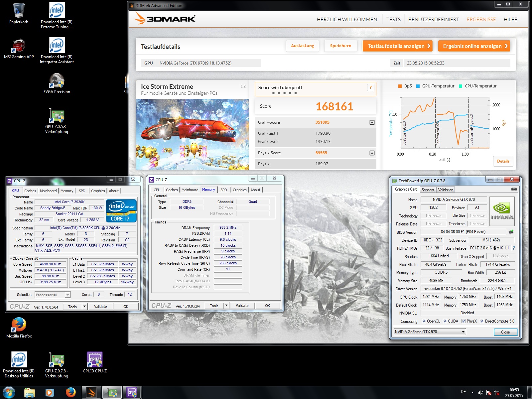
Task: Open the HILFE menu in 3DMark
Action: [510, 20]
